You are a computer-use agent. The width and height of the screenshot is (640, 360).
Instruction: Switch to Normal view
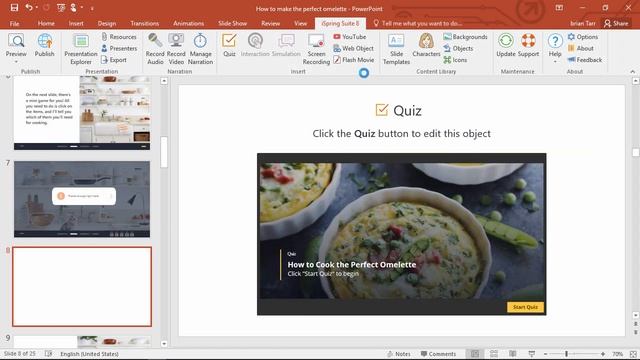click(x=475, y=354)
